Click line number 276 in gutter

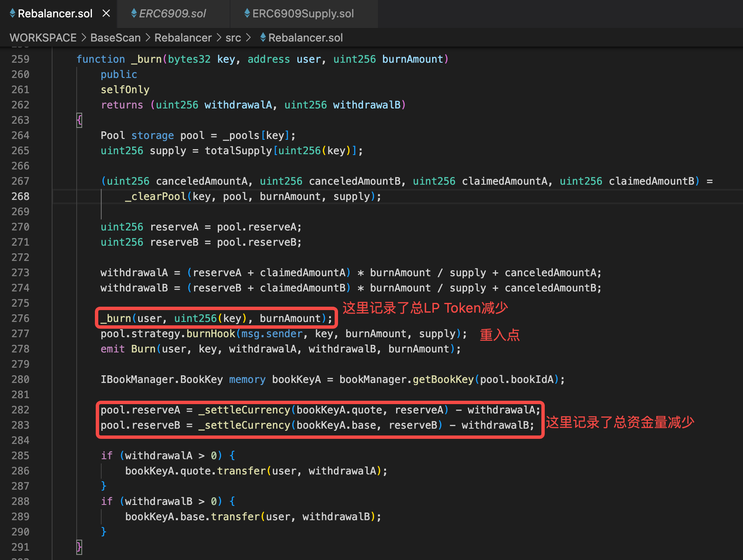(20, 319)
